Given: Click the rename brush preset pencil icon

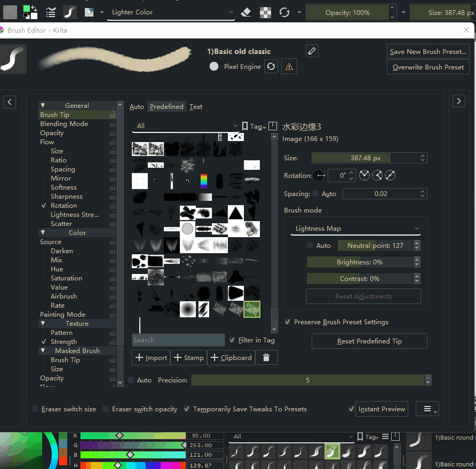Looking at the screenshot, I should pos(312,51).
